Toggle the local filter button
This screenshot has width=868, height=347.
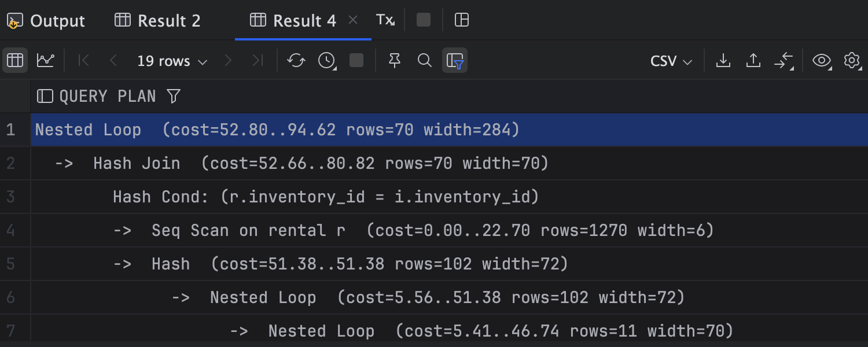point(455,60)
